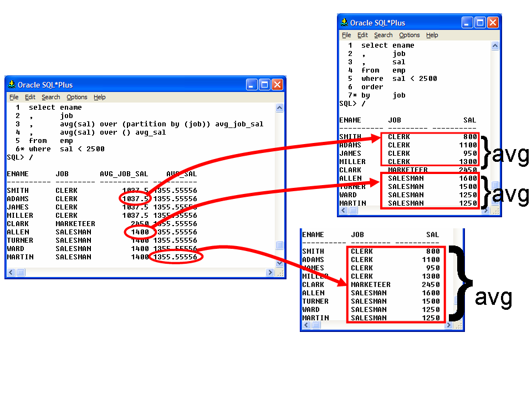
Task: Close the window with the avg(sal) query
Action: tap(277, 85)
